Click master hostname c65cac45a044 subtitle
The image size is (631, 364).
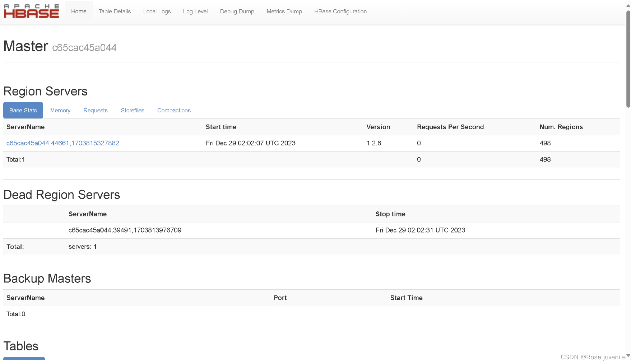[x=84, y=48]
